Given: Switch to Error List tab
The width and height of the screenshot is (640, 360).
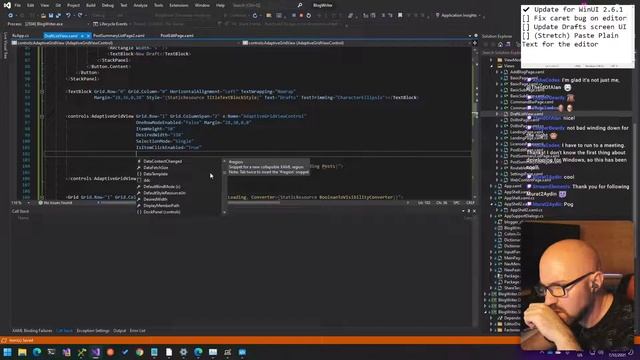Looking at the screenshot, I should click(138, 331).
